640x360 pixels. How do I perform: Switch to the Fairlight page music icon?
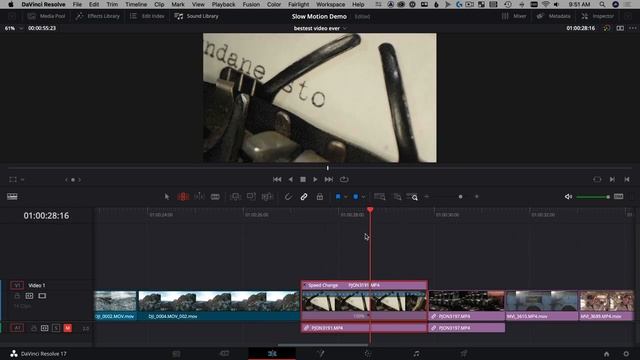[x=416, y=353]
